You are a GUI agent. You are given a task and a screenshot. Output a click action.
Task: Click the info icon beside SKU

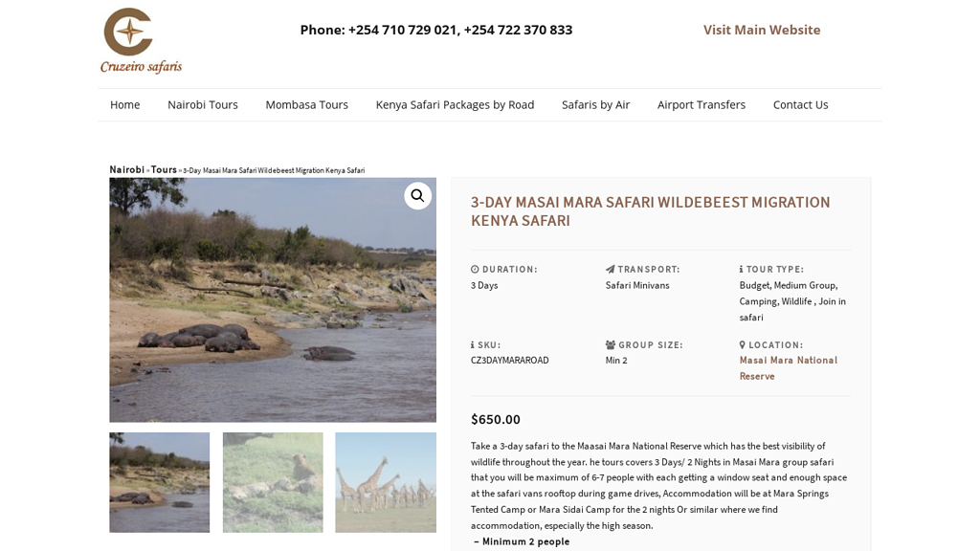[x=473, y=344]
